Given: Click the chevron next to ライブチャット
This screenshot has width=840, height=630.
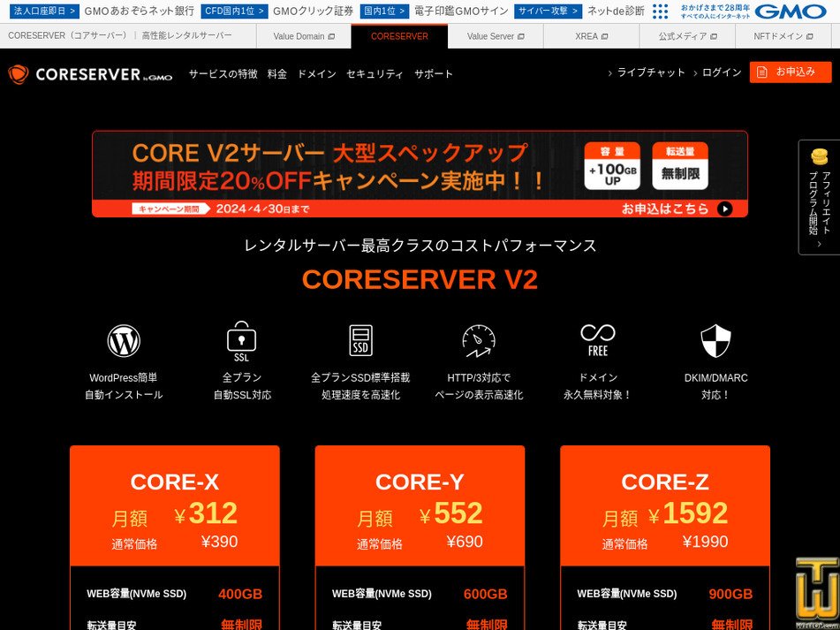Looking at the screenshot, I should (x=611, y=73).
